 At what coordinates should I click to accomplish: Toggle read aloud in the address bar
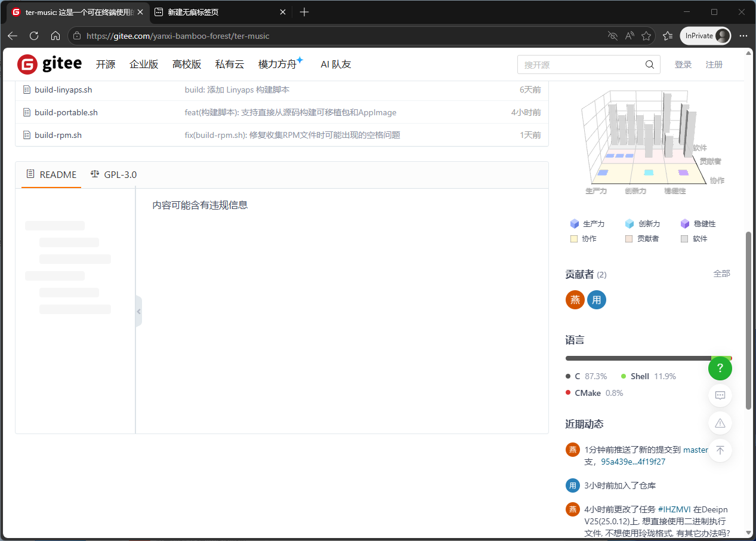[630, 36]
